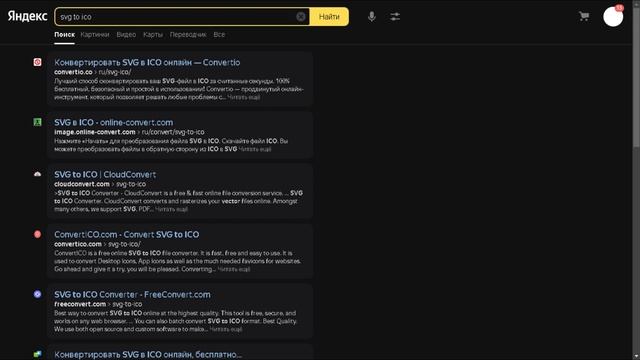Open Конвертировать SVG в ICO онлайн — Convertio
Image resolution: width=640 pixels, height=360 pixels.
coord(147,62)
